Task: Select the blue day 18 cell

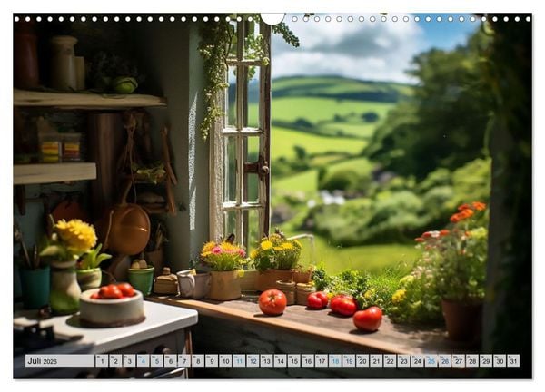Action: [335, 360]
